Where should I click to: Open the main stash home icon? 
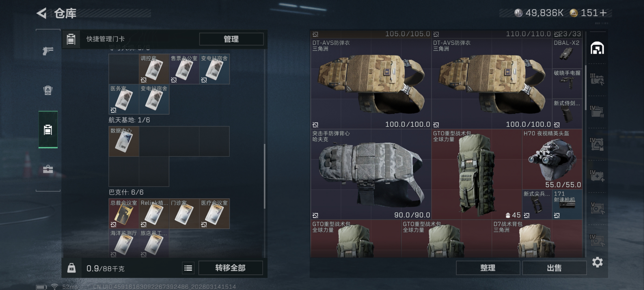[597, 48]
